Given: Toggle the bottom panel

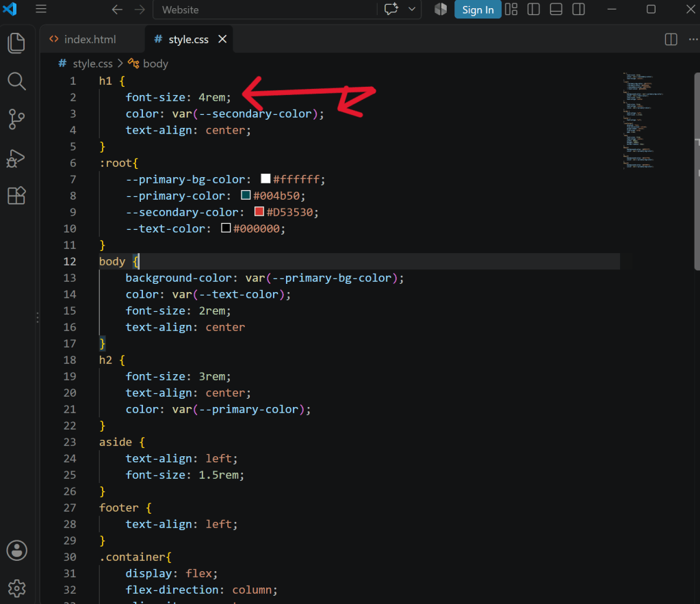Looking at the screenshot, I should click(x=556, y=10).
